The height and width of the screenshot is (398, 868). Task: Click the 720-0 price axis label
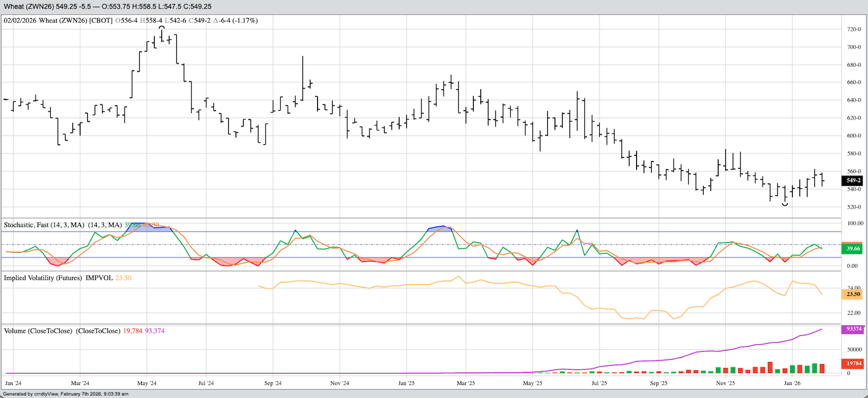tap(854, 29)
